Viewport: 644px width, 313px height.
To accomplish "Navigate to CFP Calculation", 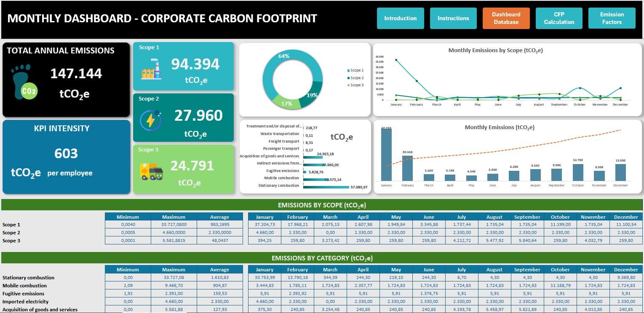I will 559,19.
